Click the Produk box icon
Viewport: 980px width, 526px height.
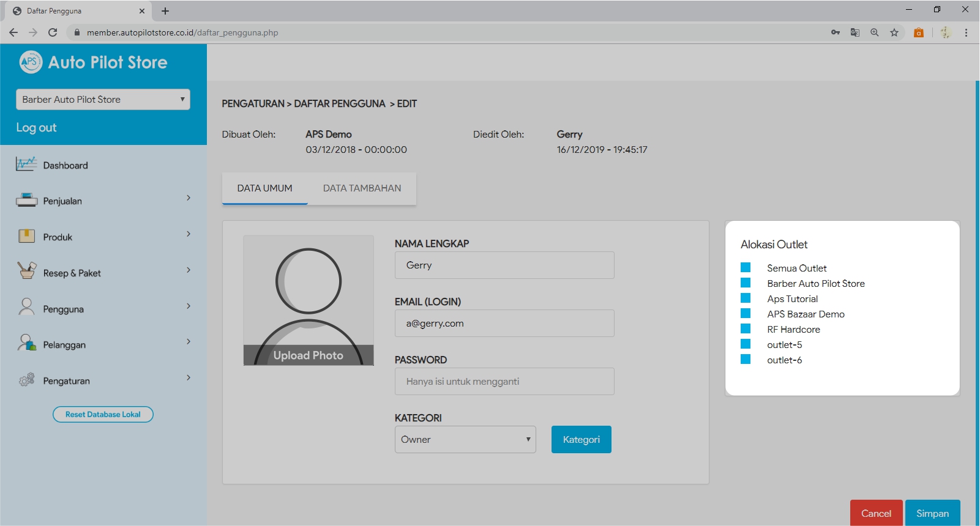(x=26, y=237)
